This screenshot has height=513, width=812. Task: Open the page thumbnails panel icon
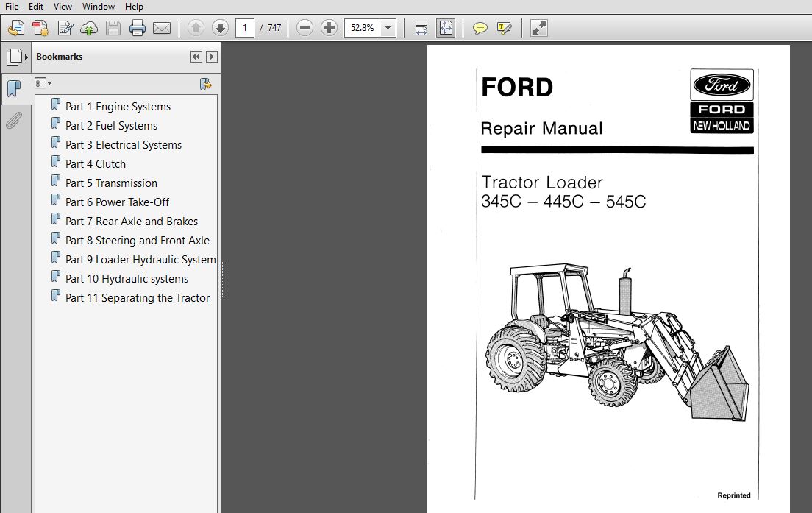(14, 57)
